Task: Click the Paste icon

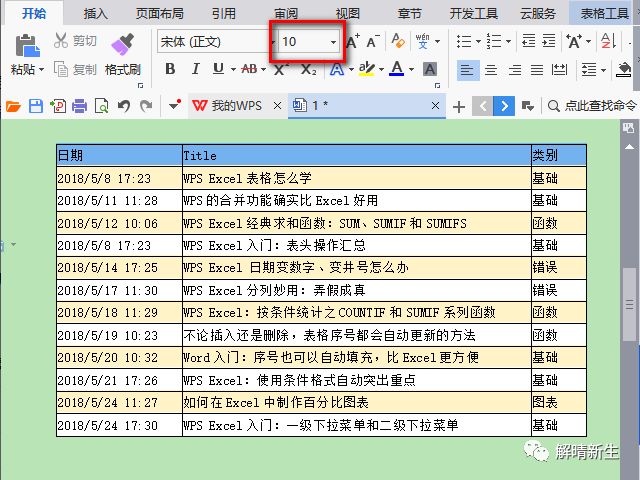Action: point(27,45)
